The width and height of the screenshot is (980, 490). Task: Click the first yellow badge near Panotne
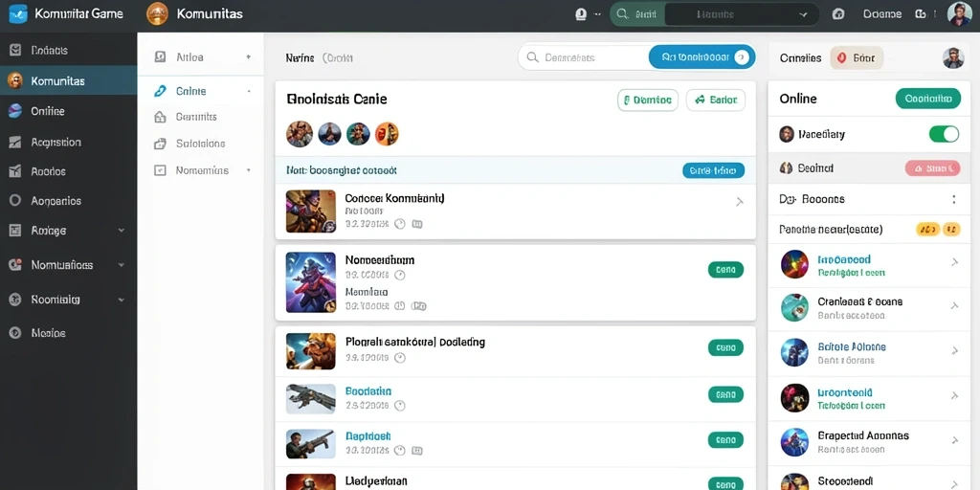[928, 230]
